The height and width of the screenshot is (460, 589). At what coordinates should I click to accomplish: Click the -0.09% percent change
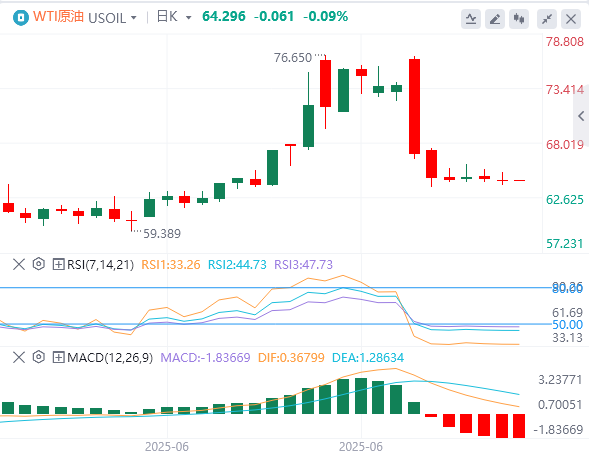pos(325,17)
